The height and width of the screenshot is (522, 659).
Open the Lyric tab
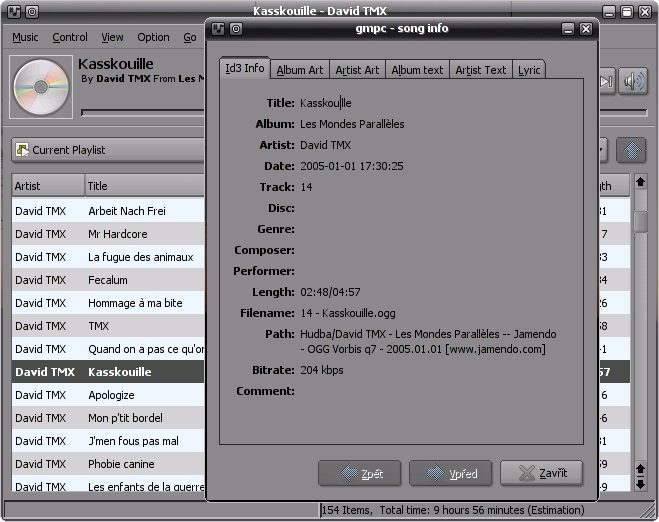point(529,70)
